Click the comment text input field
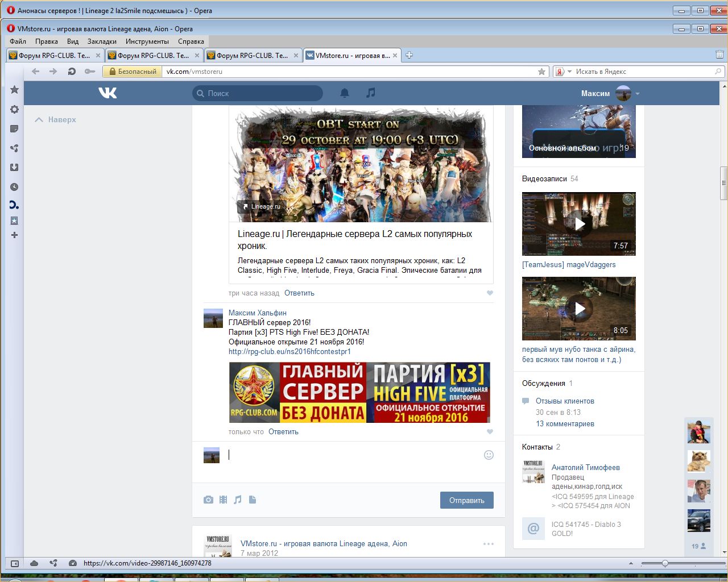The width and height of the screenshot is (728, 582). pos(354,455)
